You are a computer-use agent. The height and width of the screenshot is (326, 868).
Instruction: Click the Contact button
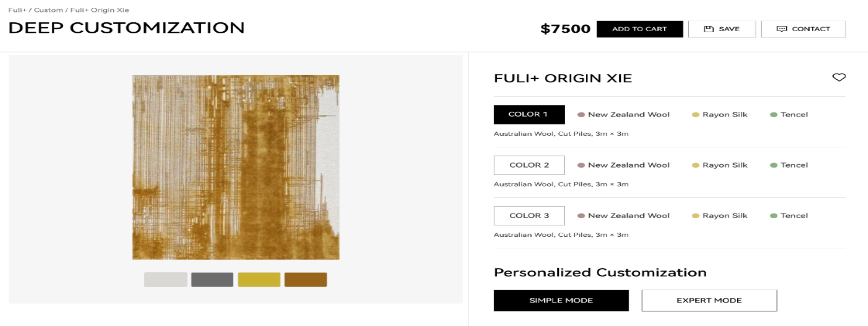[x=803, y=29]
